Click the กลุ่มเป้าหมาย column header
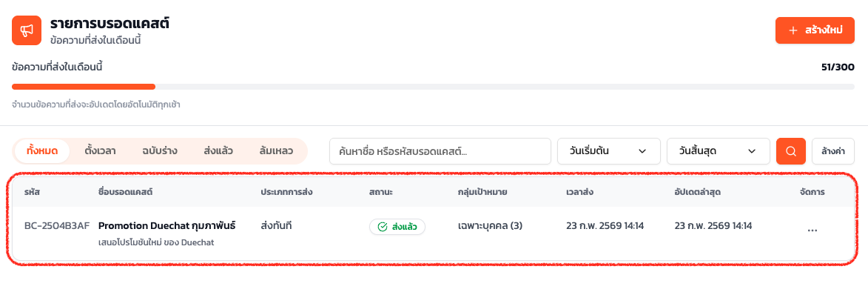Screen dimensions: 868x292 [x=482, y=193]
